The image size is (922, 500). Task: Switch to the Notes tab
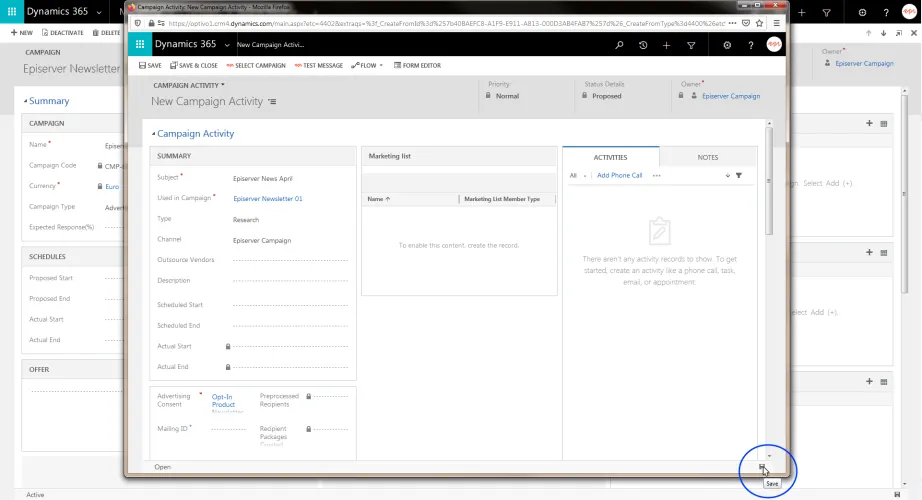[x=708, y=157]
